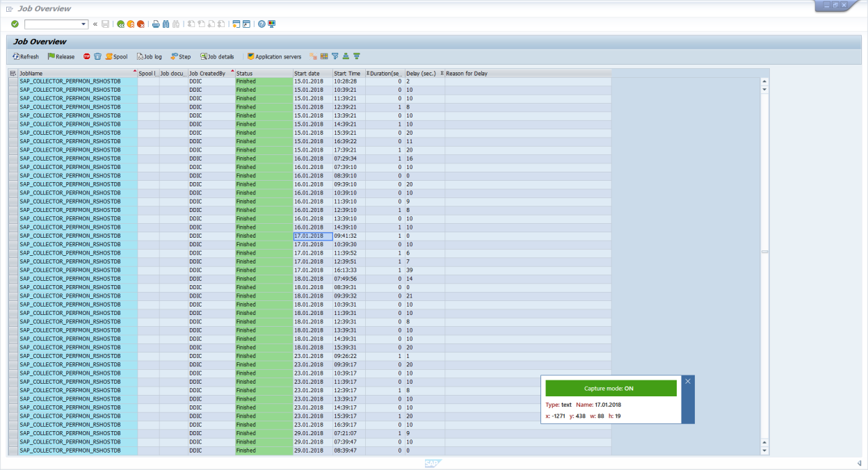Toggle the green Capture mode: ON button
868x470 pixels.
point(611,388)
